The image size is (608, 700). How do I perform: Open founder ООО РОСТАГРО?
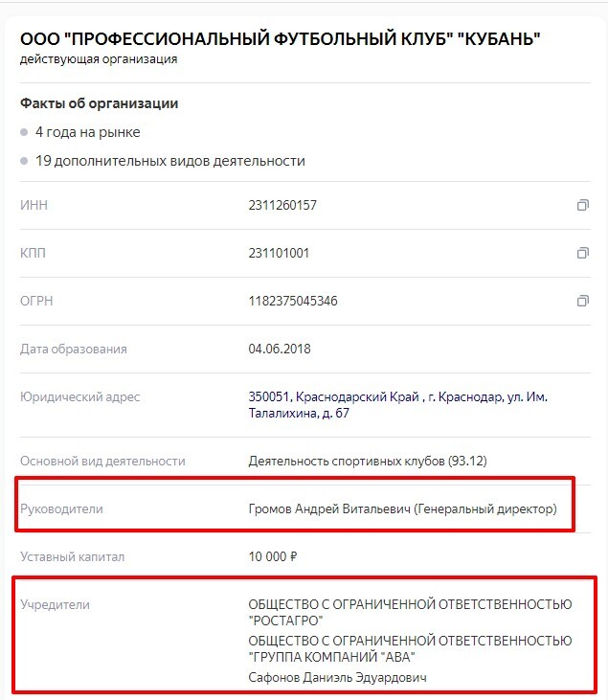pos(410,612)
